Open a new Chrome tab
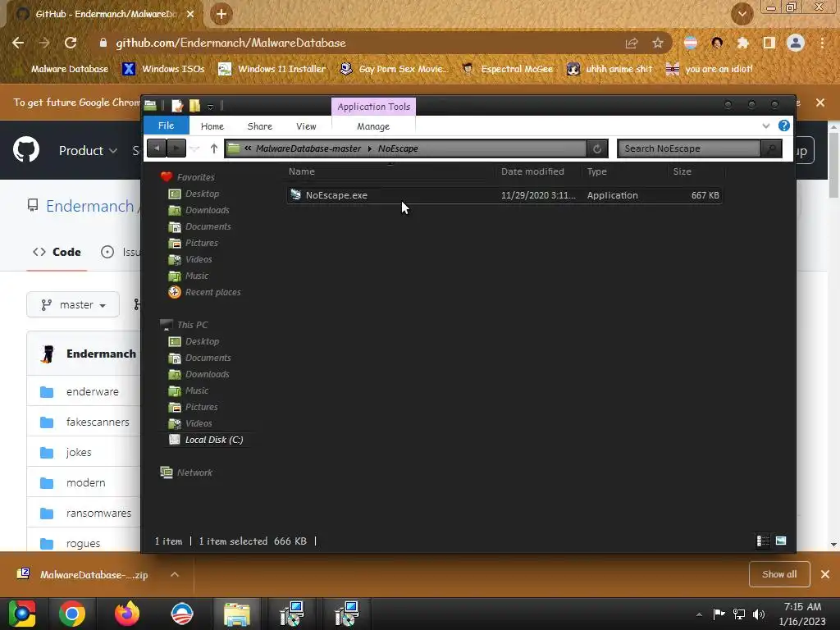 (x=221, y=15)
